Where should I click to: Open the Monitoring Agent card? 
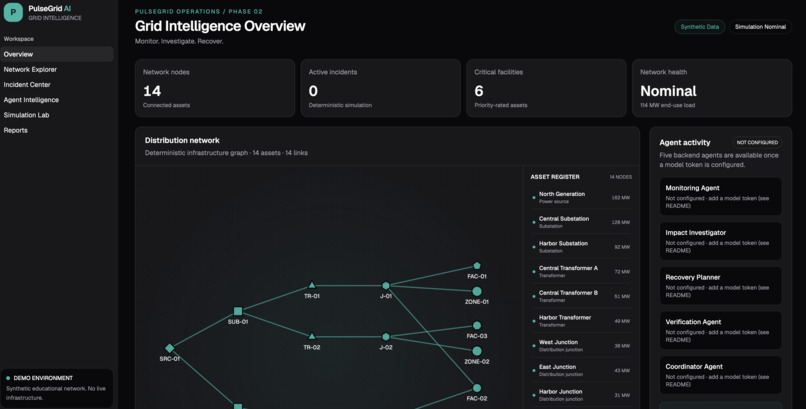point(720,197)
